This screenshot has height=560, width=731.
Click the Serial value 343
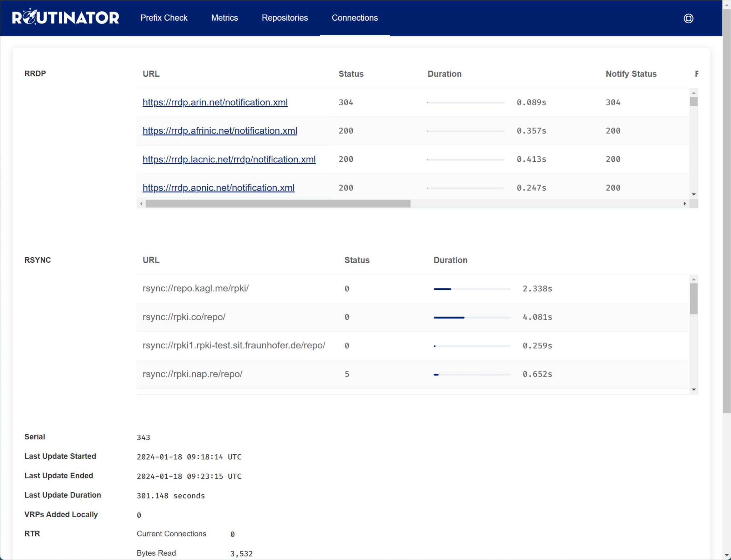tap(143, 437)
